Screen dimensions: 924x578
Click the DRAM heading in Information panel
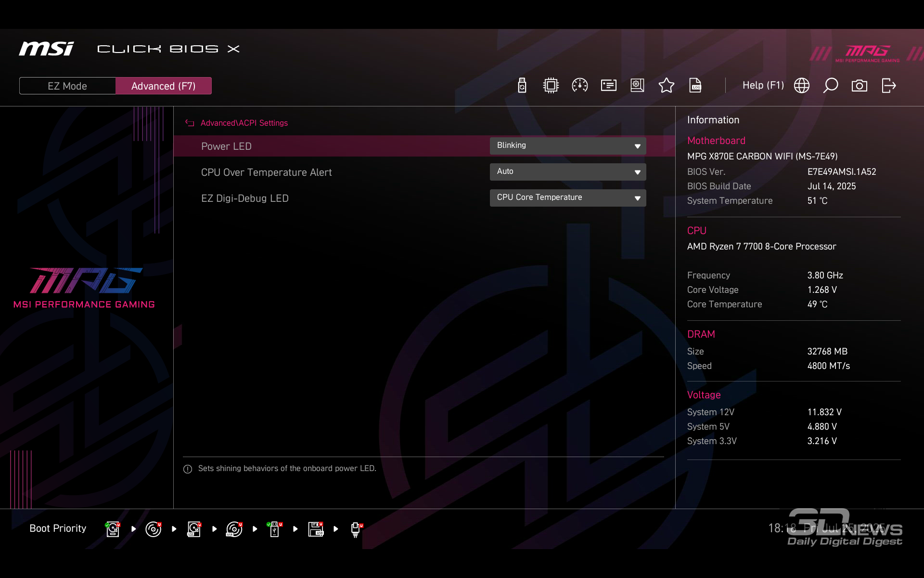click(x=701, y=334)
